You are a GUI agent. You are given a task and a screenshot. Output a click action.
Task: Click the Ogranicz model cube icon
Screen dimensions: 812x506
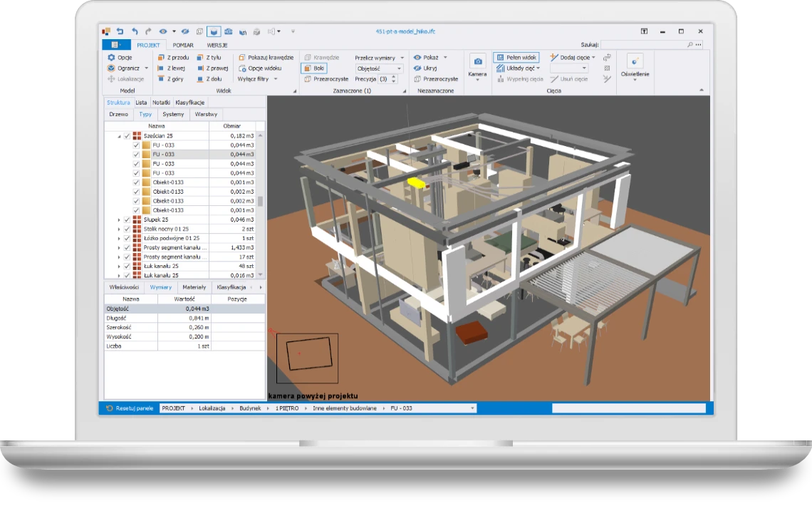point(111,68)
